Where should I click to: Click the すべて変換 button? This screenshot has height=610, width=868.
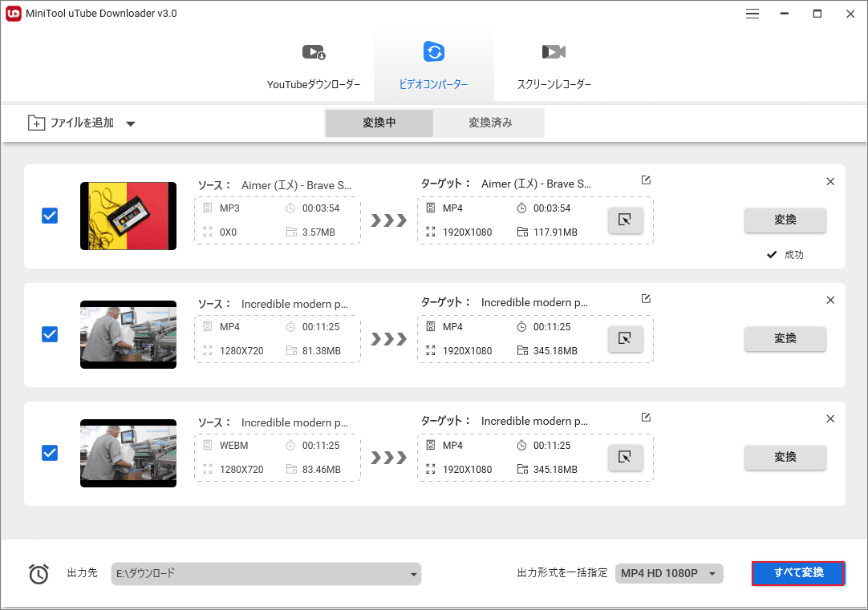[x=798, y=573]
